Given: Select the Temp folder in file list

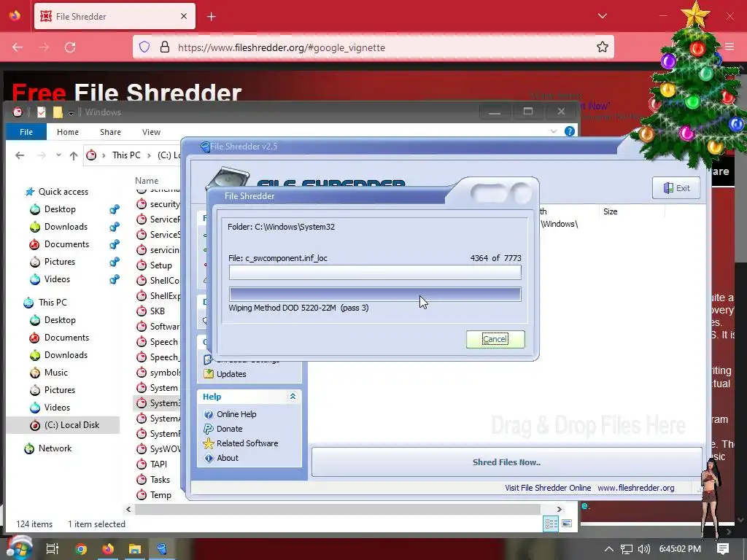Looking at the screenshot, I should [160, 495].
